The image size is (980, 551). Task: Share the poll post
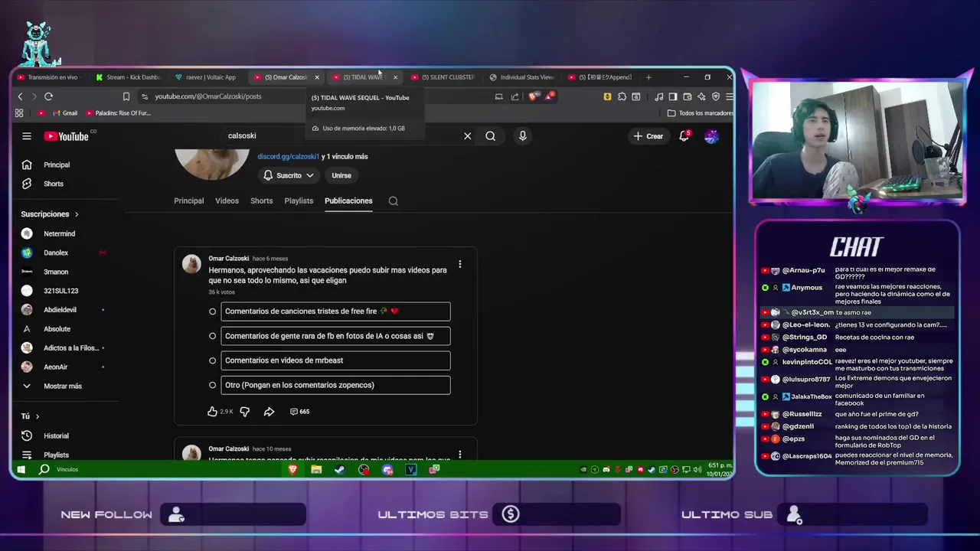pyautogui.click(x=269, y=412)
